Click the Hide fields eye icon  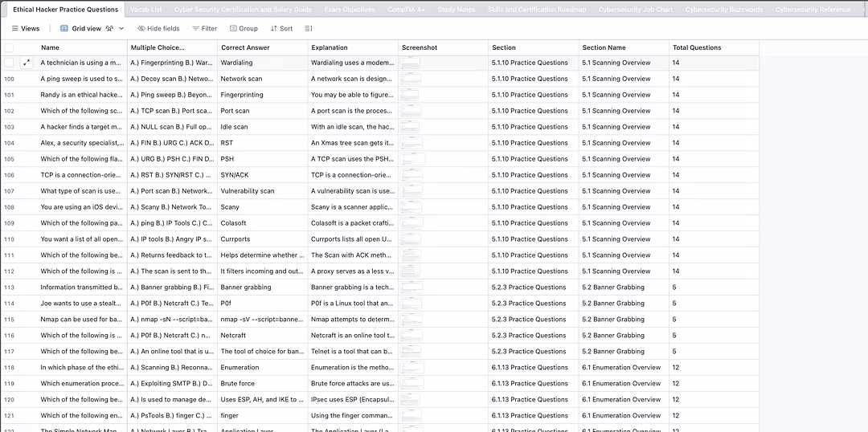tap(141, 28)
